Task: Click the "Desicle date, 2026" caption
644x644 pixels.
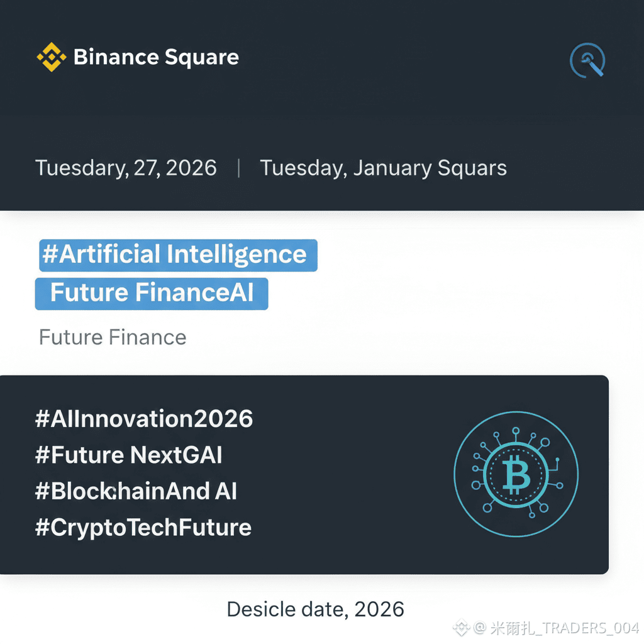Action: coord(315,609)
